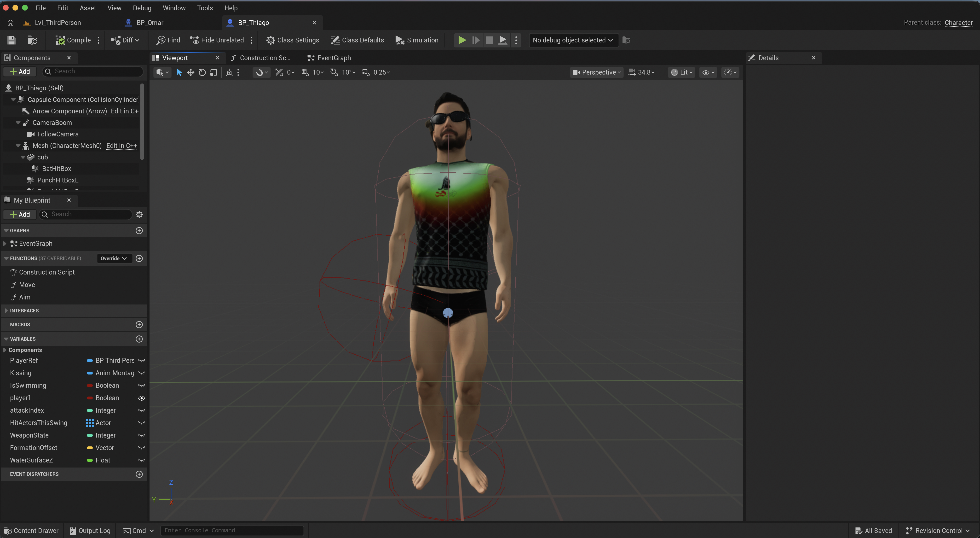Open My Blueprint settings gear
Screen dimensions: 980x538
(x=139, y=214)
